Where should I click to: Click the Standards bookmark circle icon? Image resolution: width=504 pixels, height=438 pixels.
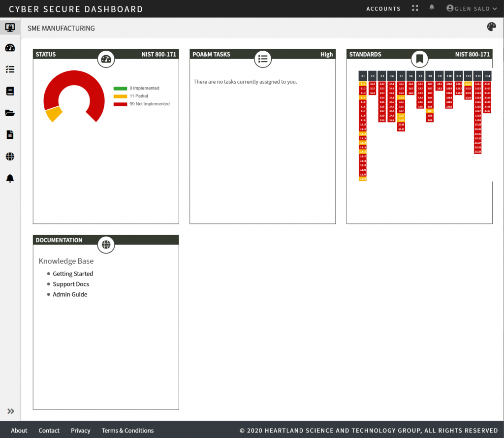point(419,59)
